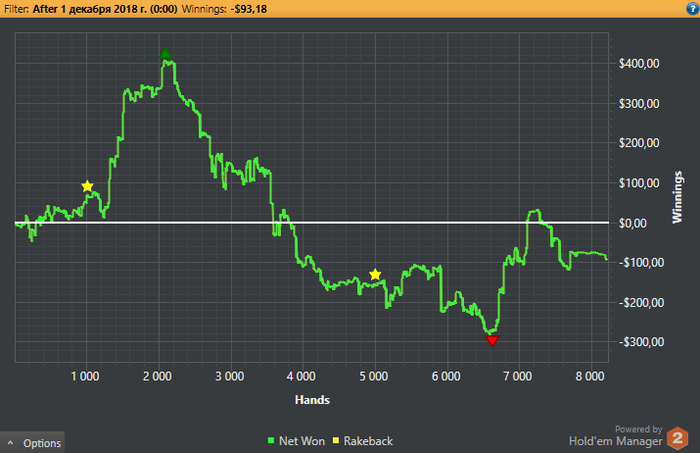
Task: Click the winnings value '-$93,18'
Action: pos(249,9)
